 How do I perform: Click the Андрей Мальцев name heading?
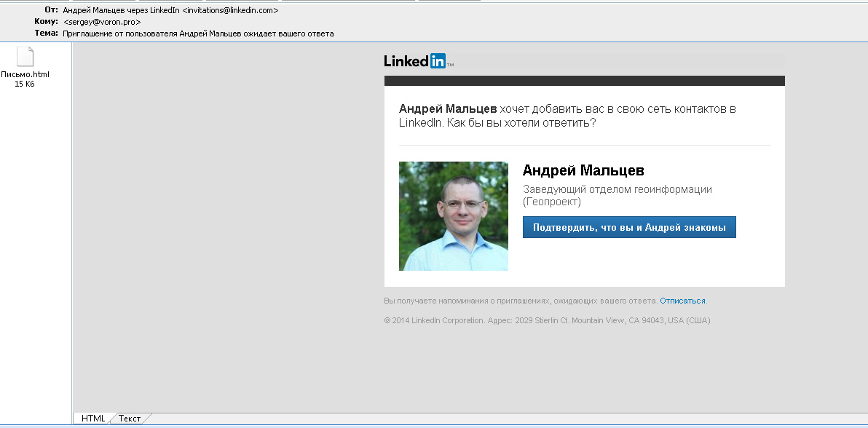coord(583,170)
